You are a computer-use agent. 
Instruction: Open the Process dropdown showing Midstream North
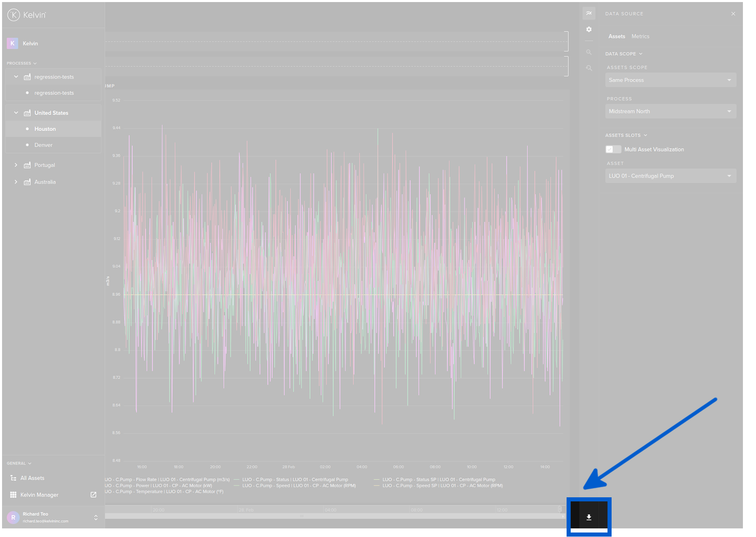point(670,111)
